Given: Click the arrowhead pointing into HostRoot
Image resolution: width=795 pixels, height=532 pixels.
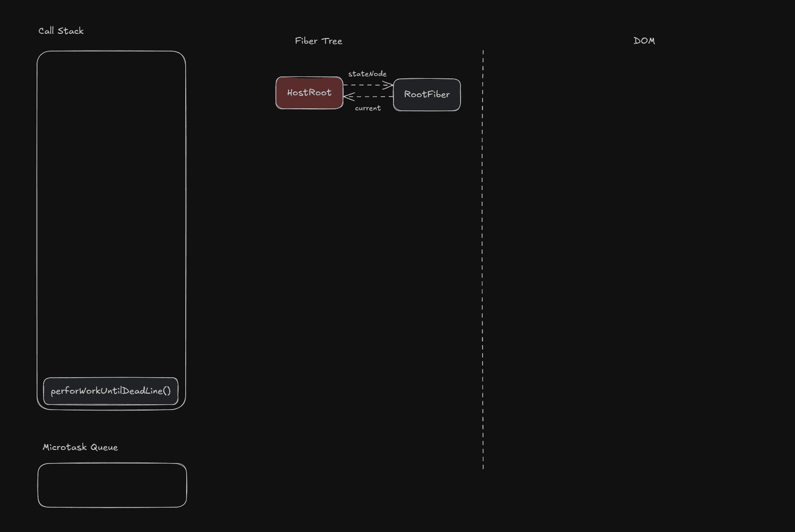Looking at the screenshot, I should click(x=348, y=97).
